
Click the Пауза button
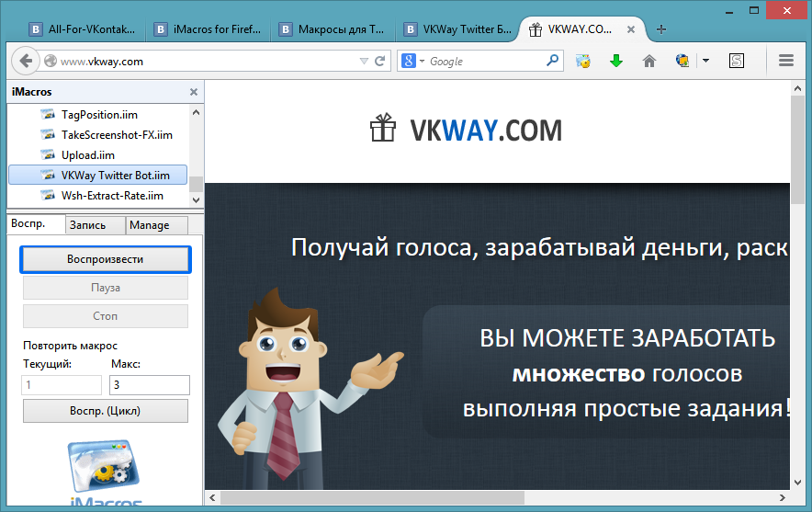tap(105, 288)
